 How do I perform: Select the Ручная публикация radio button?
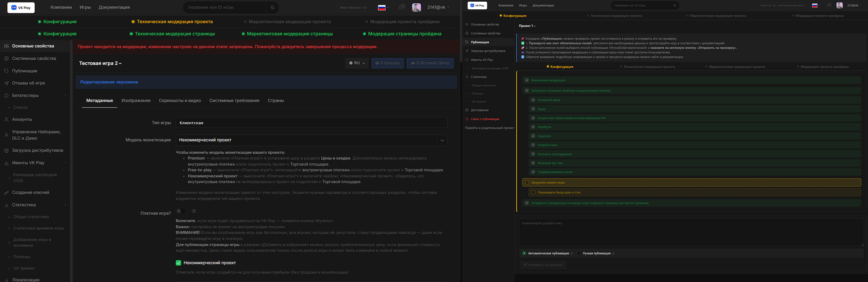click(x=579, y=253)
